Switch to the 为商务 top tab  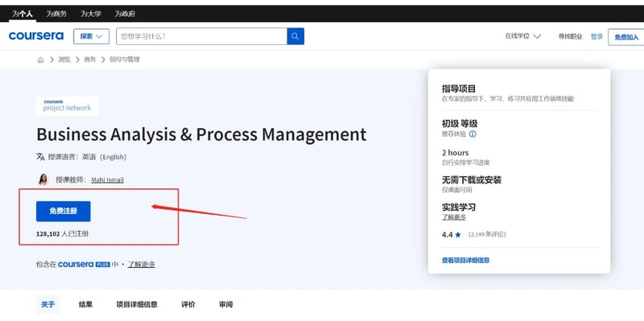point(56,14)
